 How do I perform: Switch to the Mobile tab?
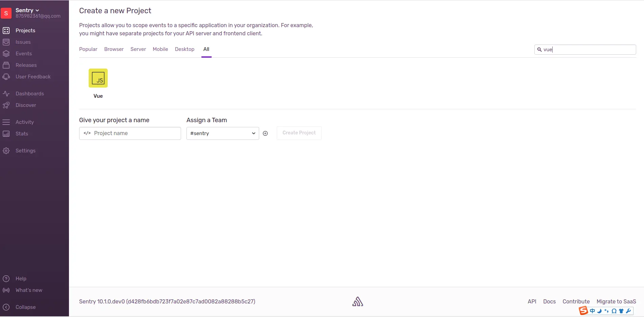160,49
